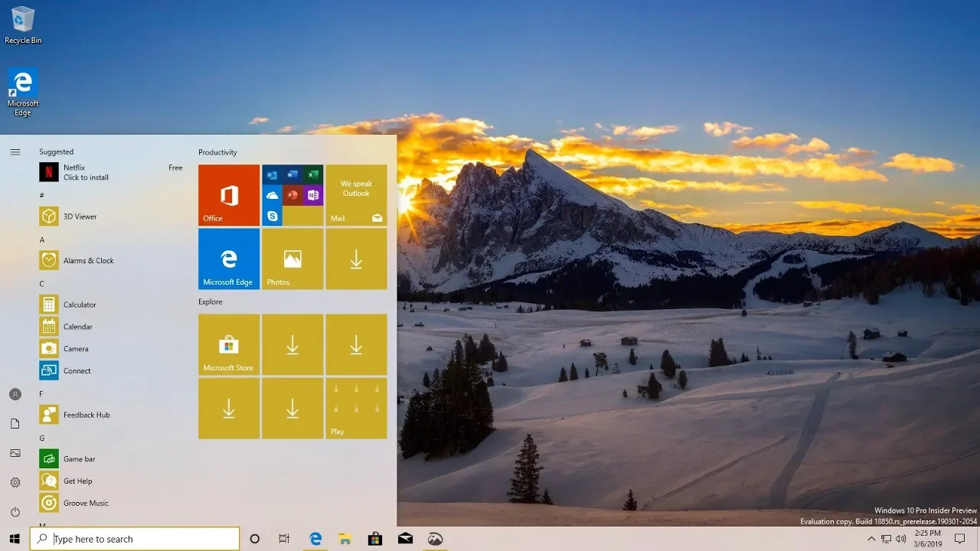This screenshot has width=980, height=551.
Task: Open the Photos tile
Action: (x=292, y=259)
